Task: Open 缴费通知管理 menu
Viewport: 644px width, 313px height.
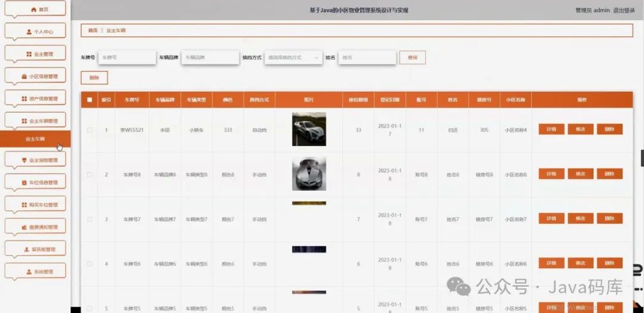Action: coord(35,227)
